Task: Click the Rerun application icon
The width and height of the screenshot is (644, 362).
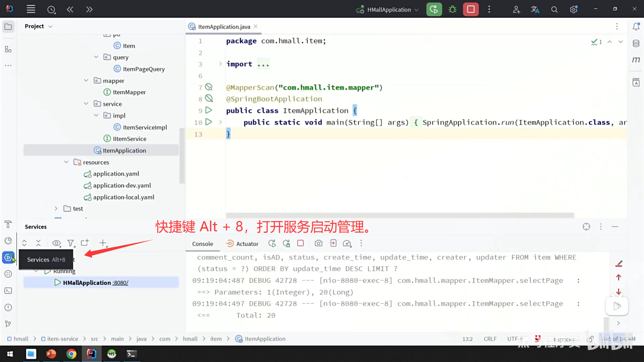Action: click(x=434, y=9)
